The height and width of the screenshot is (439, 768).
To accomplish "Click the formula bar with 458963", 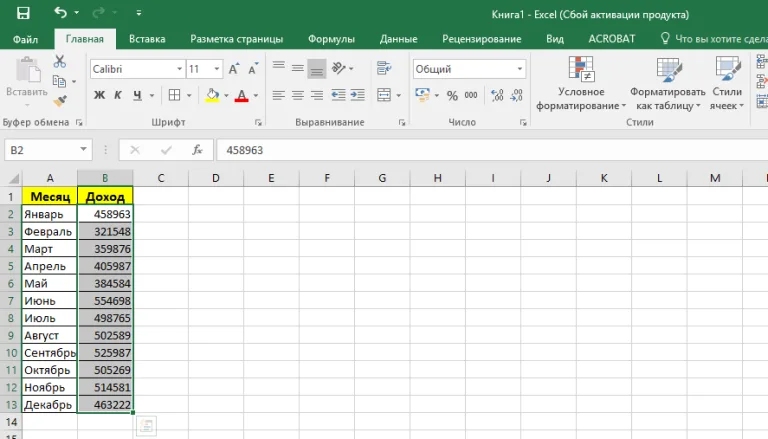I will 492,150.
